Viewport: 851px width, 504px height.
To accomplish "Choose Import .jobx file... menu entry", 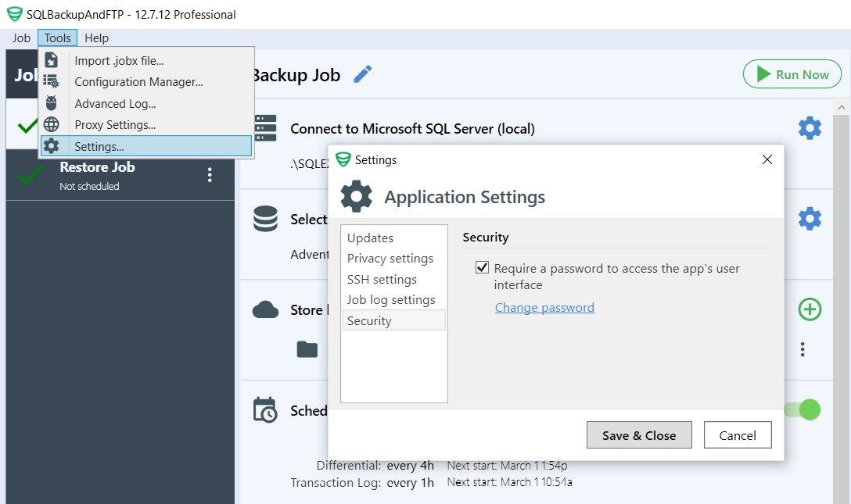I will pyautogui.click(x=146, y=60).
